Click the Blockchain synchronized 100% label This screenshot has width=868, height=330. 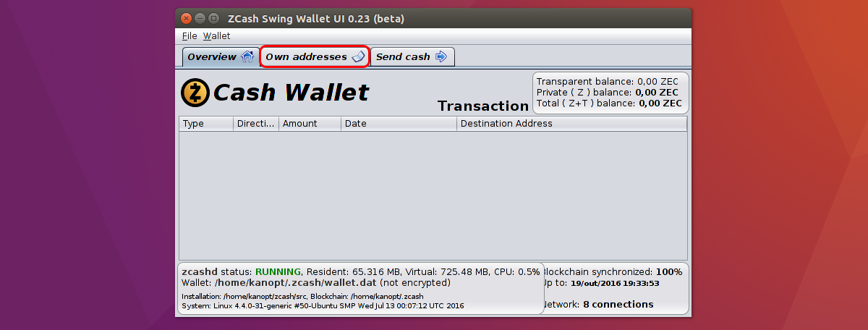coord(612,272)
